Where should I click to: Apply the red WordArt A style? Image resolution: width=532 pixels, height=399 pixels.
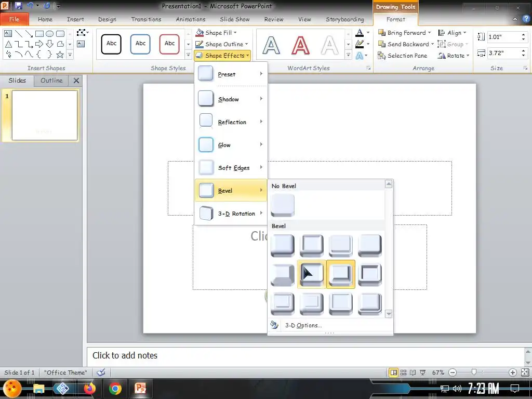301,45
